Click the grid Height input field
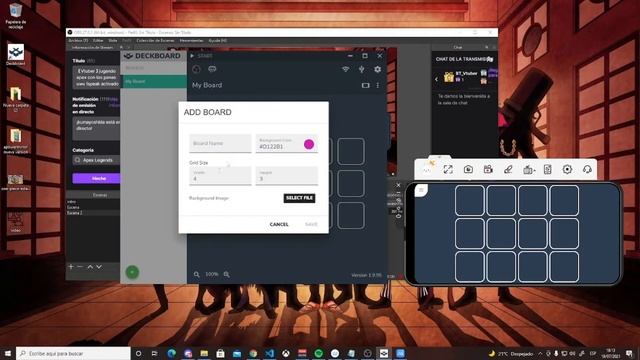 click(287, 176)
